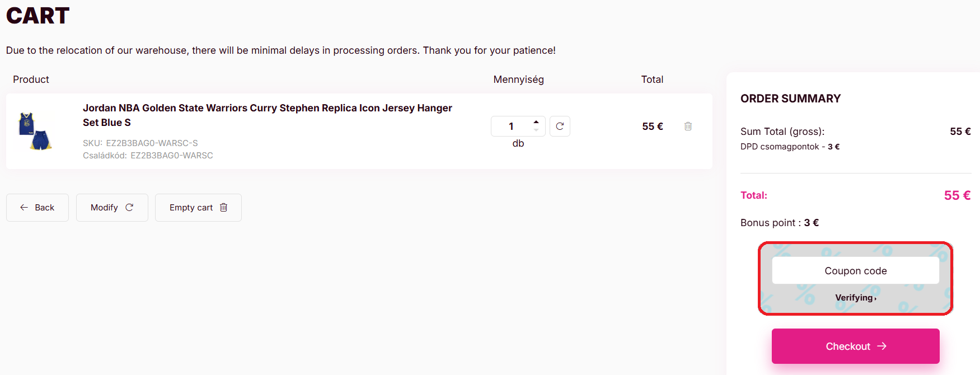Remove the jersey item via trash icon
This screenshot has height=375, width=980.
[x=688, y=126]
